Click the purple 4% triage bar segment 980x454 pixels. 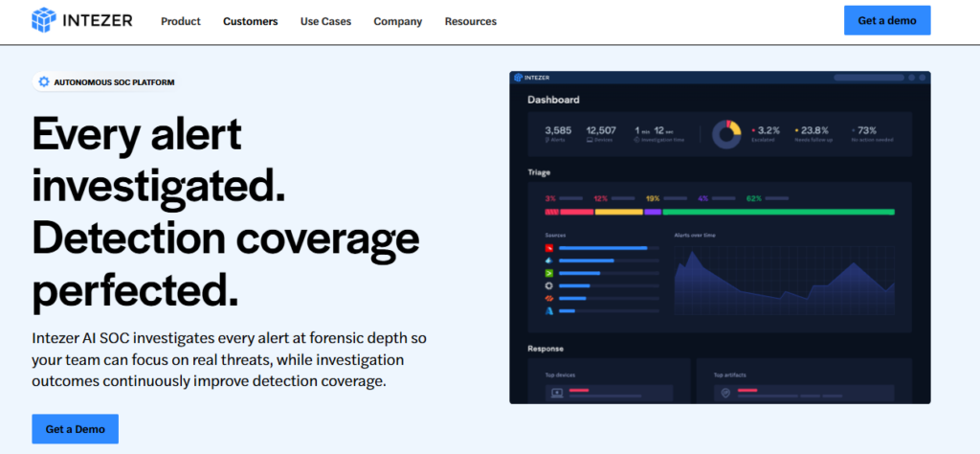(x=653, y=212)
